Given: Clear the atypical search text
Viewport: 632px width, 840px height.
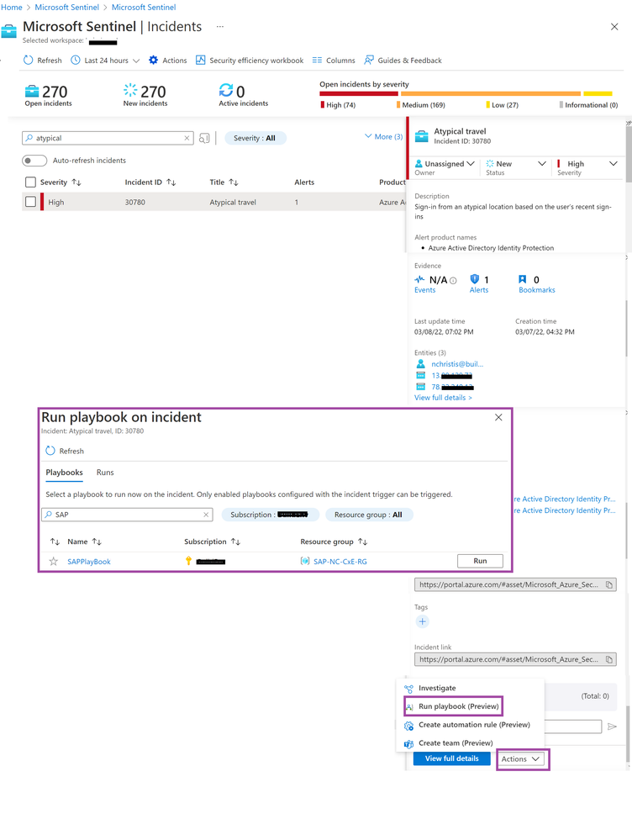Looking at the screenshot, I should [x=187, y=138].
